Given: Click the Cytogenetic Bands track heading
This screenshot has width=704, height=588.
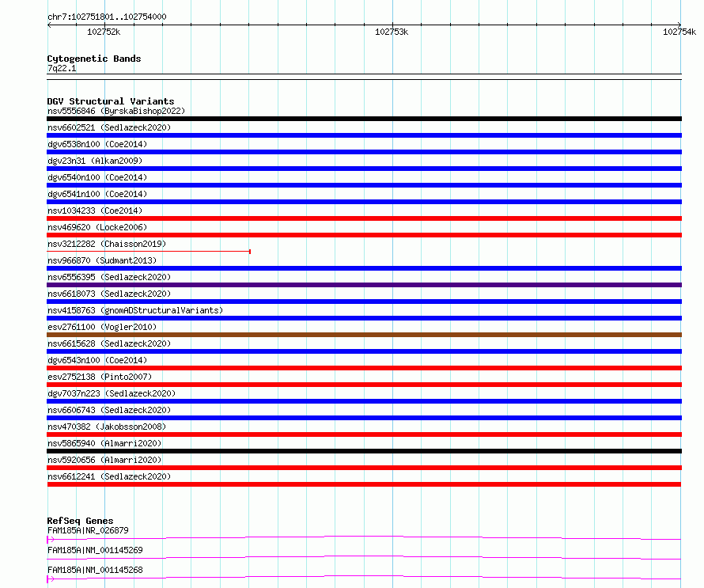Looking at the screenshot, I should 94,59.
